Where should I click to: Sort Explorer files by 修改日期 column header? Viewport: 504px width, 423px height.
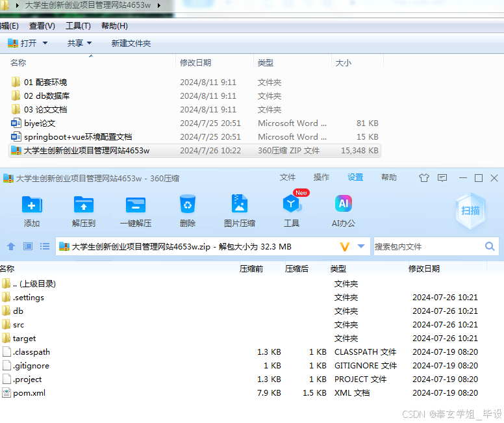(x=195, y=63)
